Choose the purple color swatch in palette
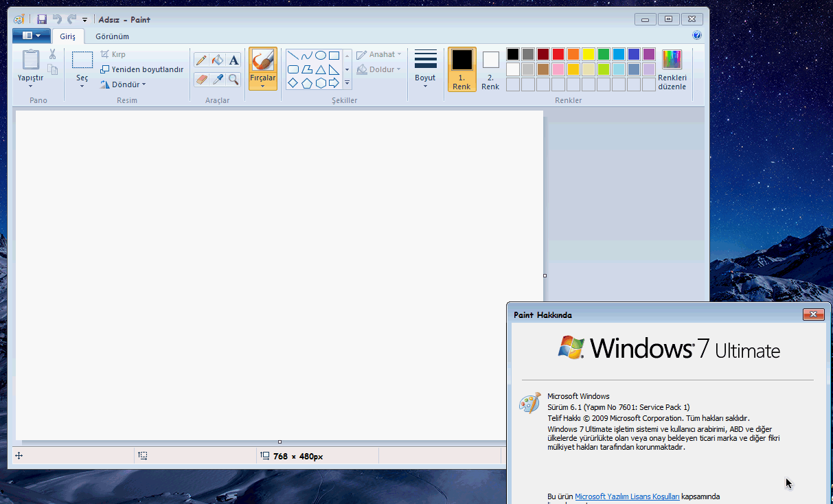The height and width of the screenshot is (504, 833). [649, 54]
